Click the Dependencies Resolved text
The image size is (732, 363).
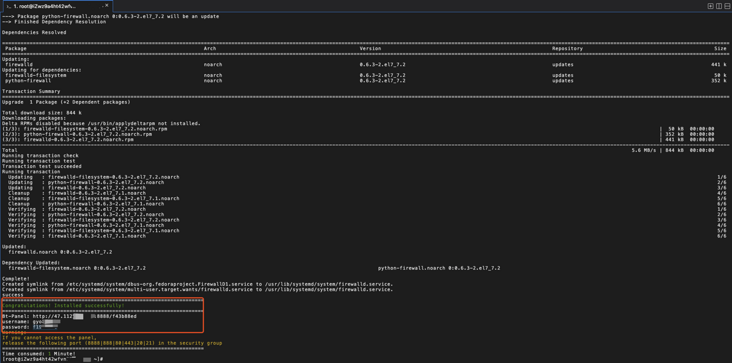(x=34, y=33)
